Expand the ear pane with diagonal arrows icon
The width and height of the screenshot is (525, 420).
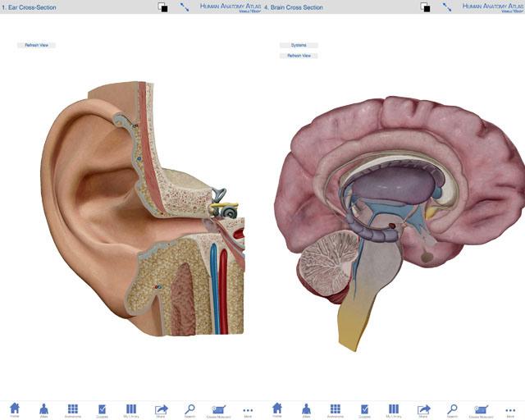(185, 7)
